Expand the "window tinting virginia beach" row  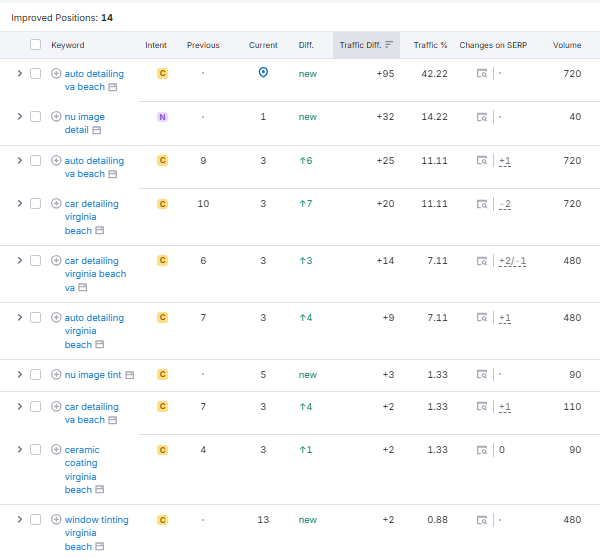click(x=18, y=520)
